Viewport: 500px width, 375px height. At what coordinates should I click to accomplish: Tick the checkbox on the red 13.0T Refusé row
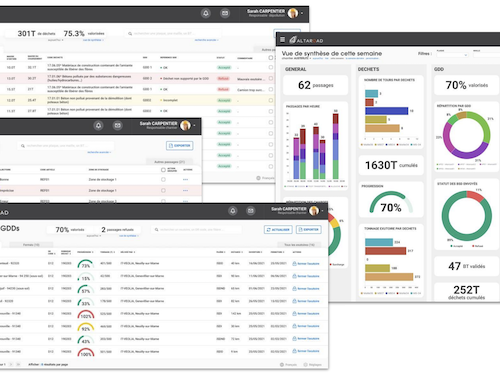coord(271,78)
